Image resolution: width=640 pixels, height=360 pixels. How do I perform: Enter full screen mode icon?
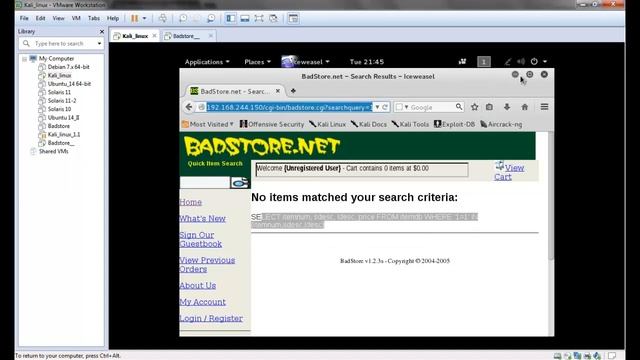click(259, 18)
